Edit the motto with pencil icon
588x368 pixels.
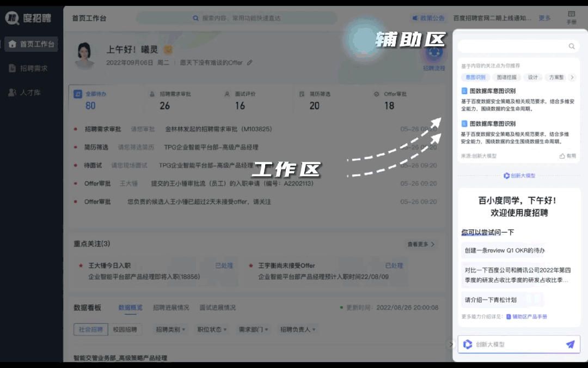coord(250,63)
